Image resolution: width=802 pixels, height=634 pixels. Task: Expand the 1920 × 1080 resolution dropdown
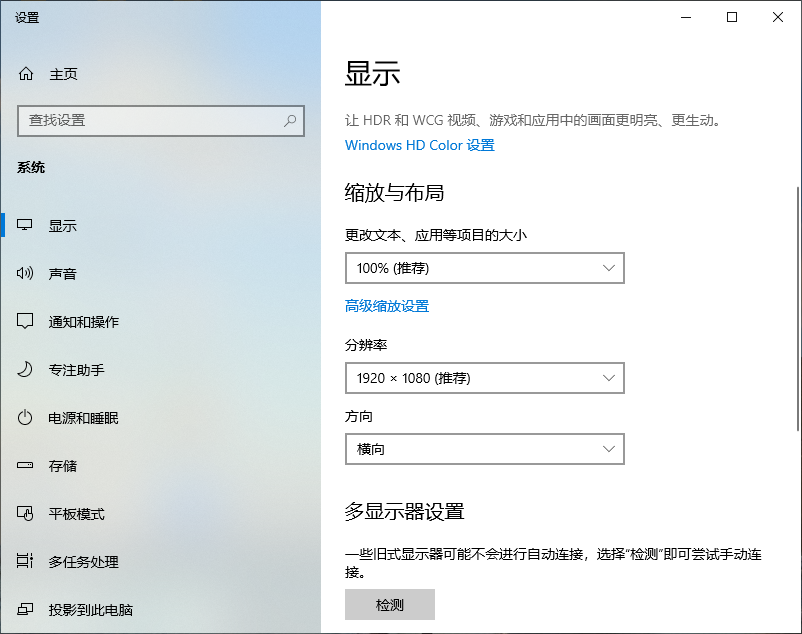coord(484,378)
